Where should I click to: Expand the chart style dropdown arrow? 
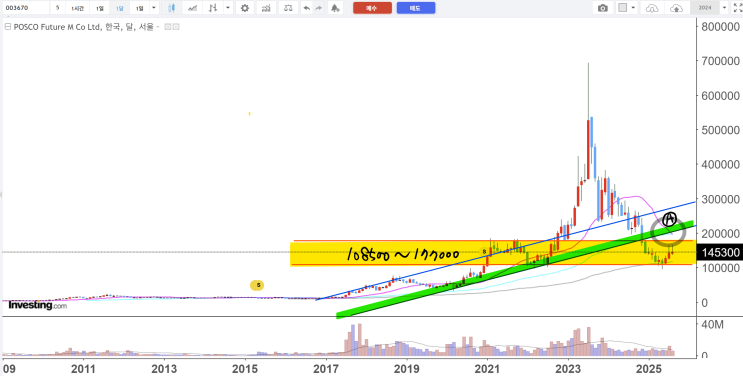[x=228, y=8]
